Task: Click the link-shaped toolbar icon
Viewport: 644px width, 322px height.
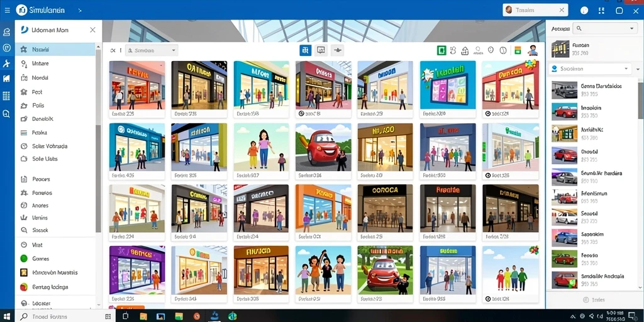Action: [453, 50]
